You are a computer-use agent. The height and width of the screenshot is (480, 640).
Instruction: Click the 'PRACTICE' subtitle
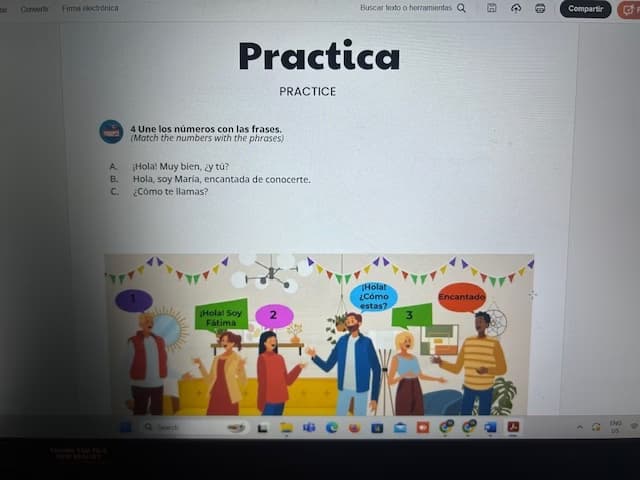coord(308,91)
